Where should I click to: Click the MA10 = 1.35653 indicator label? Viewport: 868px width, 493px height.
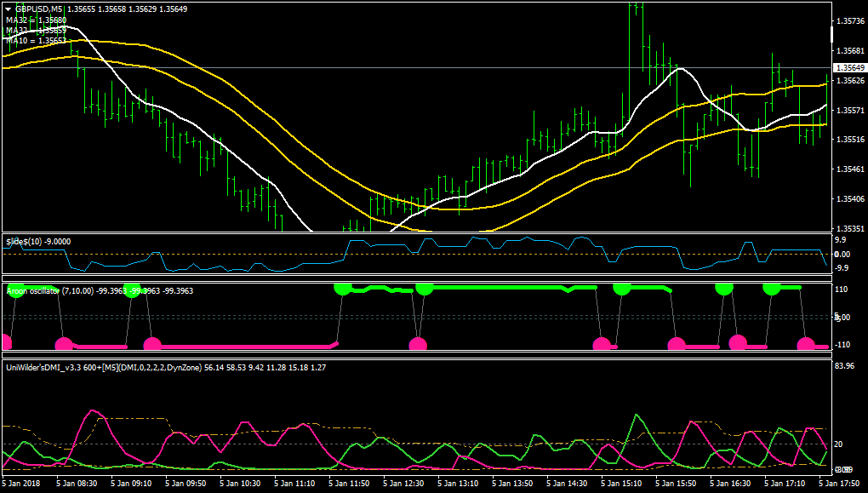tap(37, 40)
